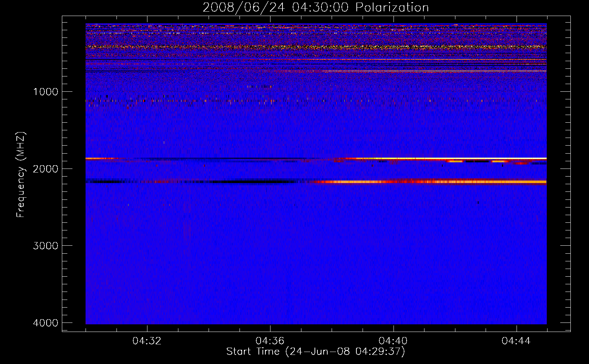The image size is (589, 364).
Task: Click the 04:32 time tick label
Action: pos(147,341)
